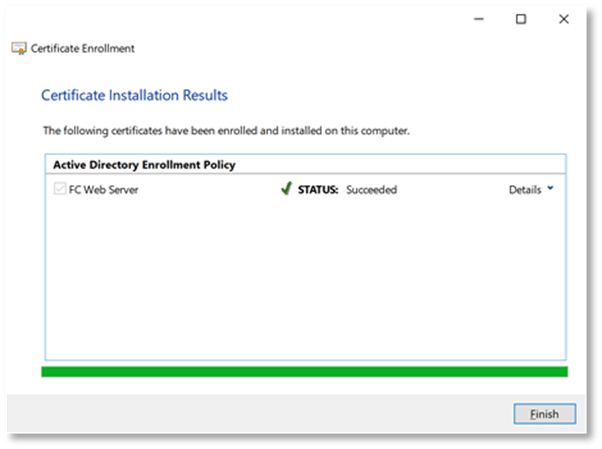Expand details with the blue chevron arrow
Image resolution: width=602 pixels, height=449 pixels.
tap(552, 189)
